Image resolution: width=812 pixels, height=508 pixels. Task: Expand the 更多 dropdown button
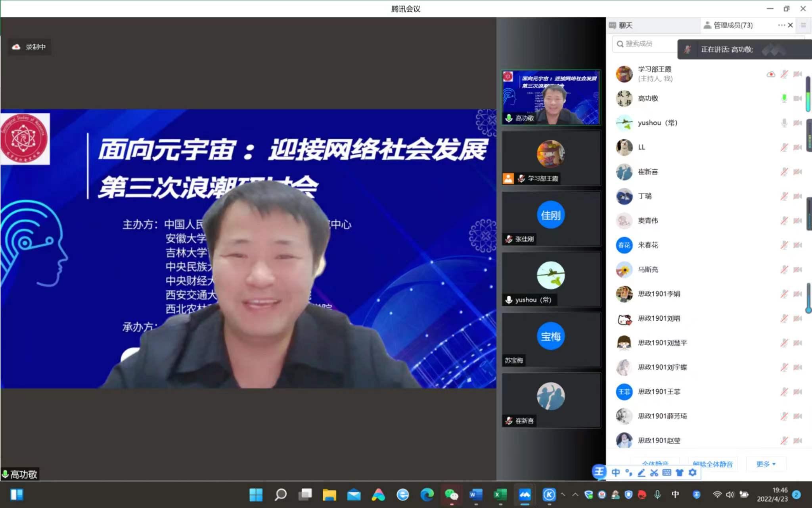tap(766, 464)
